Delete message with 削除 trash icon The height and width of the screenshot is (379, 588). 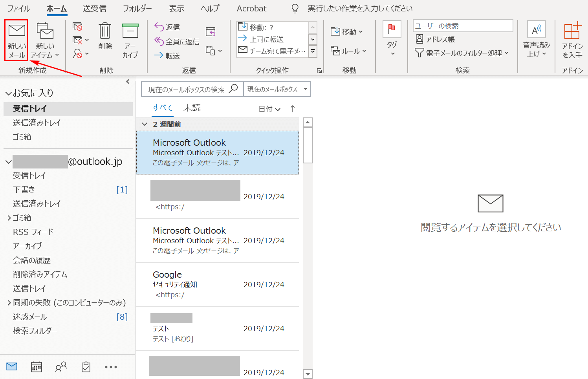[x=105, y=36]
